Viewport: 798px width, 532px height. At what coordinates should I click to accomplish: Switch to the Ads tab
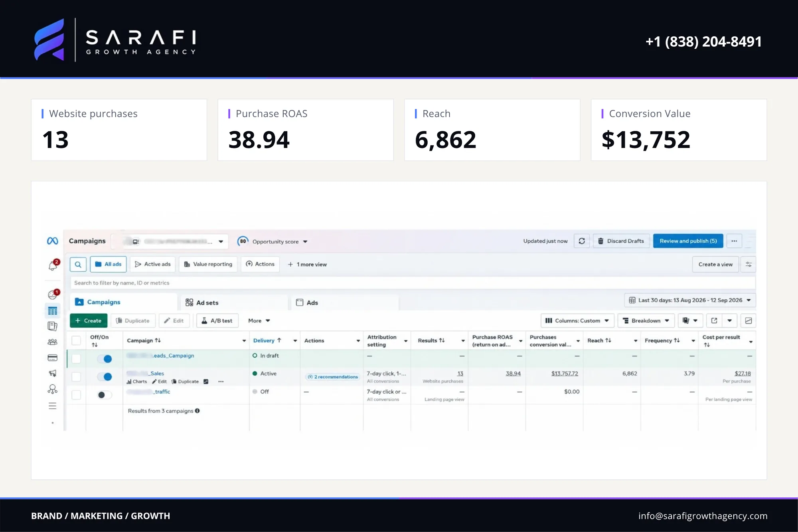345,303
